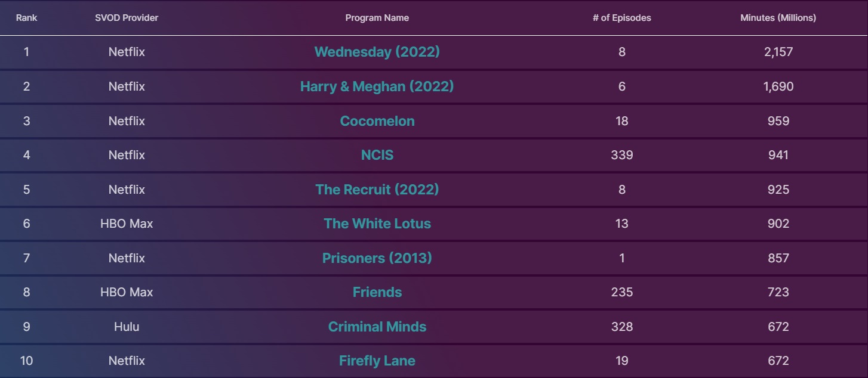868x378 pixels.
Task: Select the rank 10 cell
Action: coord(26,361)
